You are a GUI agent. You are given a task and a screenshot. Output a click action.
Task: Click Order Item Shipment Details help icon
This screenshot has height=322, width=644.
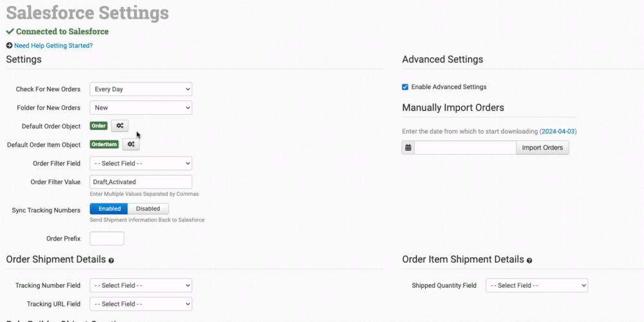[x=529, y=261]
